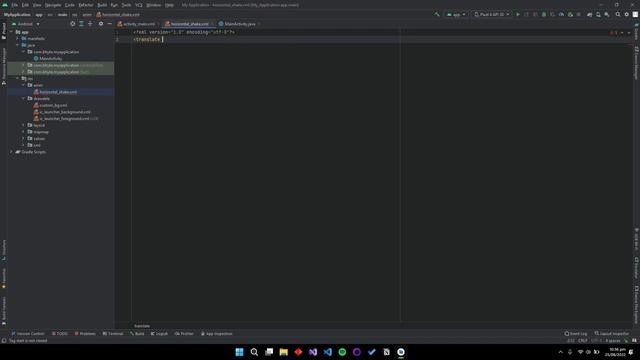The height and width of the screenshot is (360, 640).
Task: Open Project tool window from the left stripe
Action: [4, 31]
